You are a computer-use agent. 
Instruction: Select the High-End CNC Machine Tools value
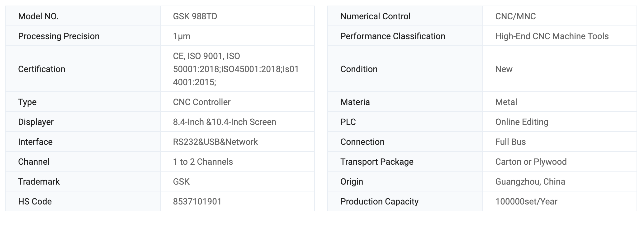pos(552,36)
